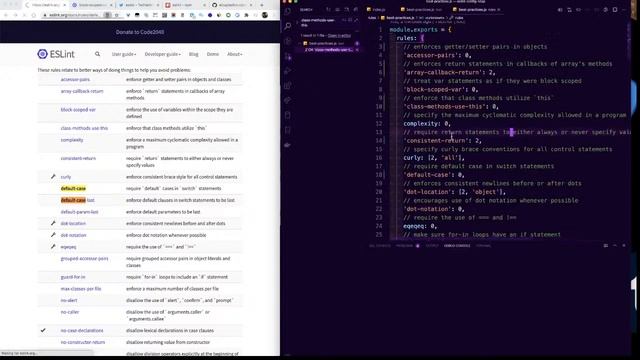Open the User guide dropdown on the ESLint site
Image resolution: width=640 pixels, height=360 pixels.
[x=124, y=54]
